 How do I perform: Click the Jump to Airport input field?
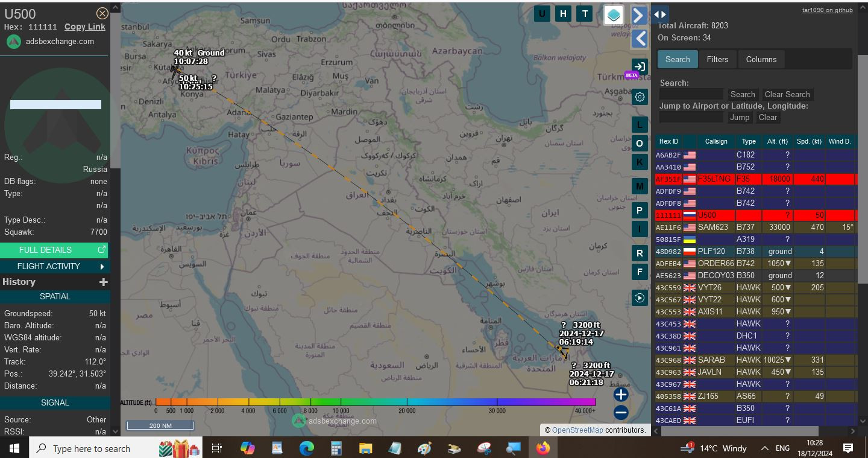pyautogui.click(x=691, y=117)
